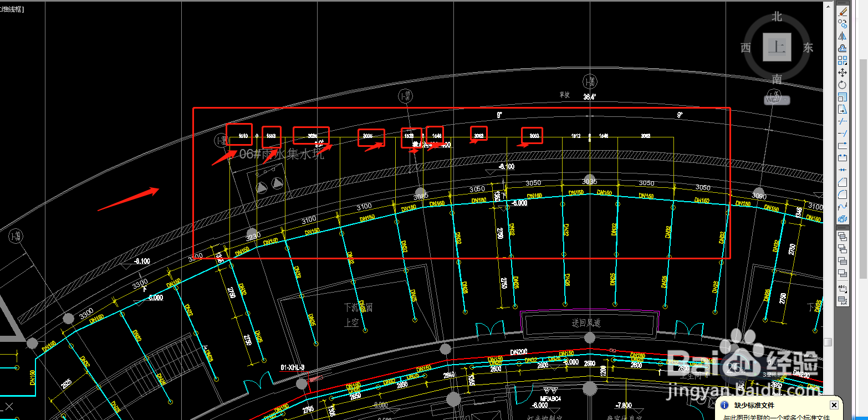Click the 缺少标准文件 notification title

[x=754, y=406]
